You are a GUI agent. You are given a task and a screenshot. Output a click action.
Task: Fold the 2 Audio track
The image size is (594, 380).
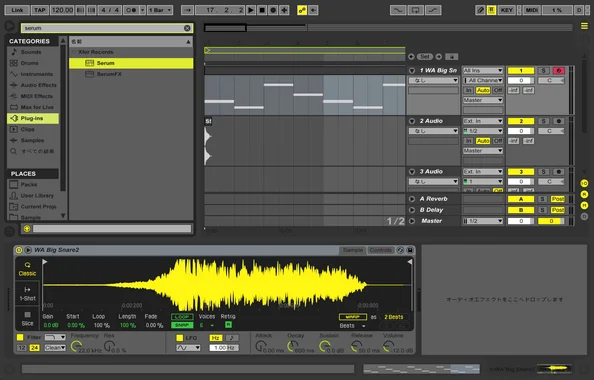point(412,121)
